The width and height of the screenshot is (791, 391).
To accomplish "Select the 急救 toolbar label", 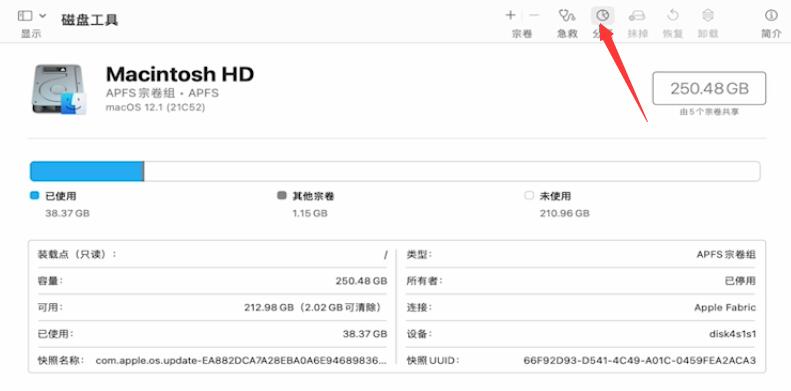I will tap(568, 34).
